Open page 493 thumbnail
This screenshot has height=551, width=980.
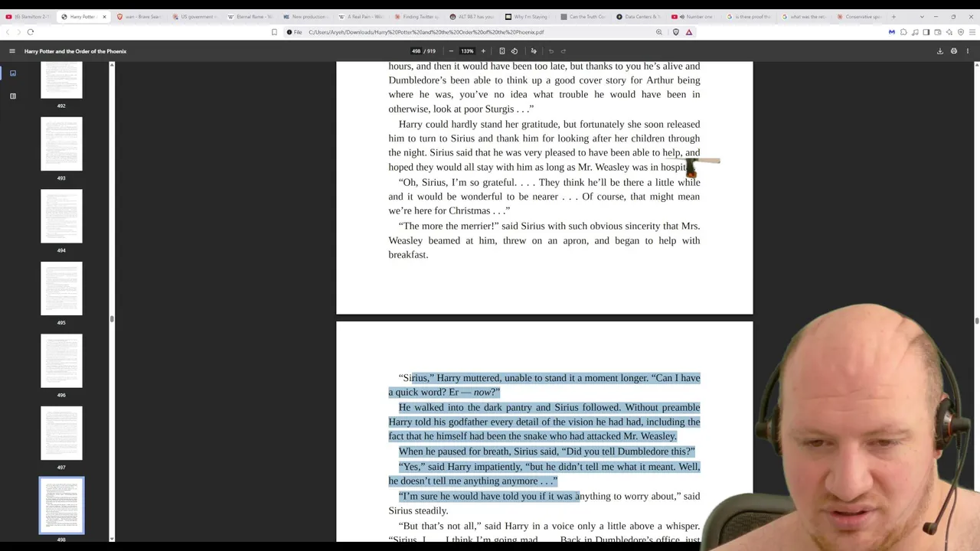(x=61, y=143)
